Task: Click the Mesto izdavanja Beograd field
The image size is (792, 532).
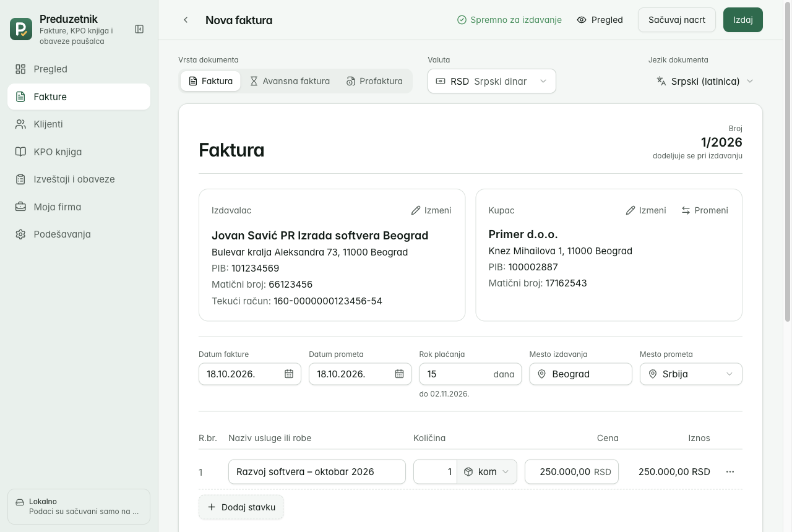Action: pos(580,374)
